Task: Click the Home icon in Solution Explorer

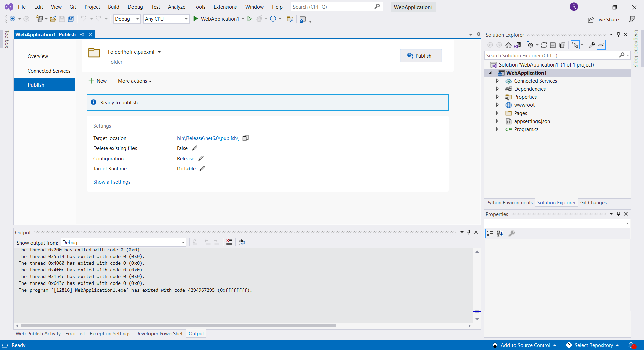Action: point(508,45)
